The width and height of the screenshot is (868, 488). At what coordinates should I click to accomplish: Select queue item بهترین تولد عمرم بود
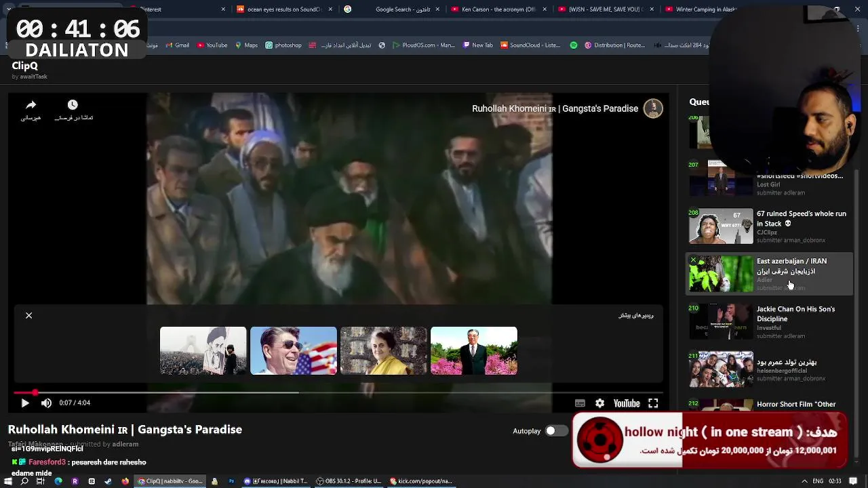[x=769, y=369]
